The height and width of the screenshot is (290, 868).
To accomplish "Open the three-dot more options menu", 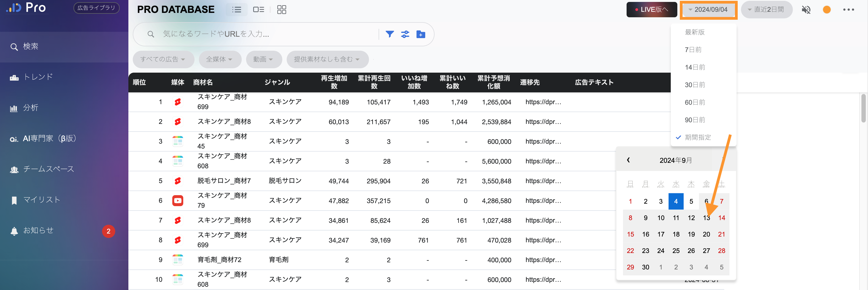I will coord(848,9).
